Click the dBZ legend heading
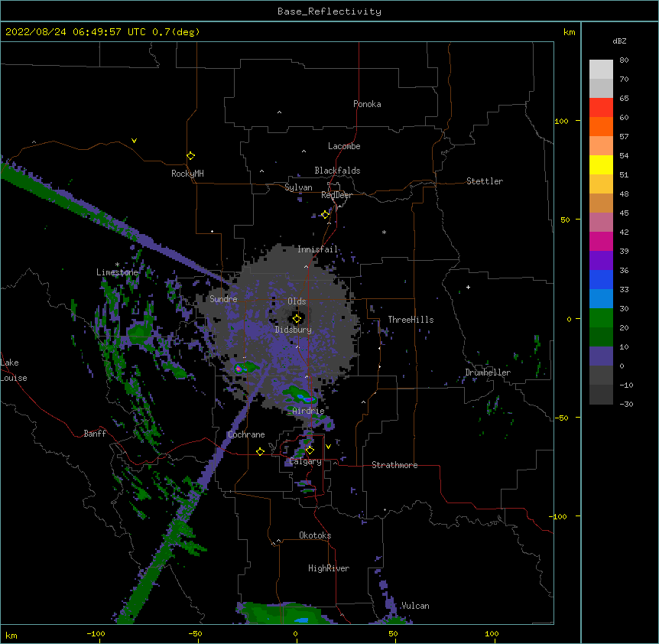Image resolution: width=659 pixels, height=644 pixels. click(x=619, y=41)
